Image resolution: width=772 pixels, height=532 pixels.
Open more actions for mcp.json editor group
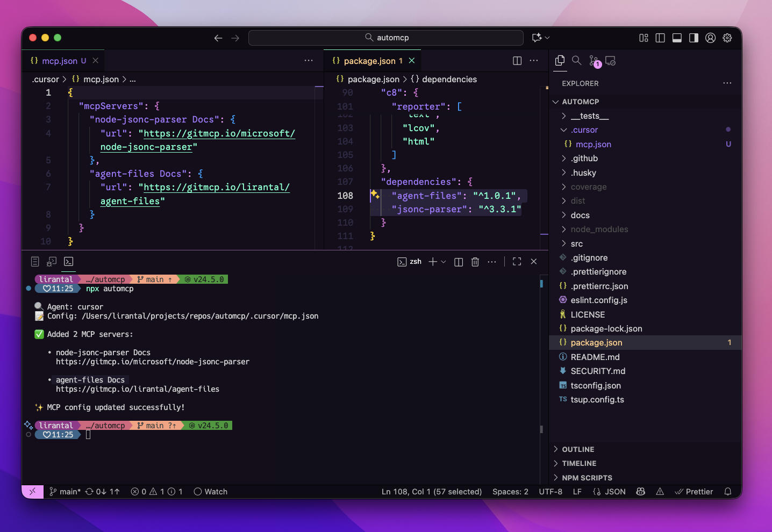[309, 61]
